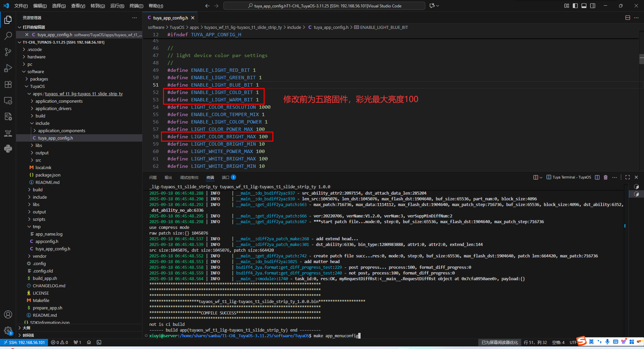This screenshot has width=644, height=349.
Task: Click the split editor right icon
Action: point(627,18)
